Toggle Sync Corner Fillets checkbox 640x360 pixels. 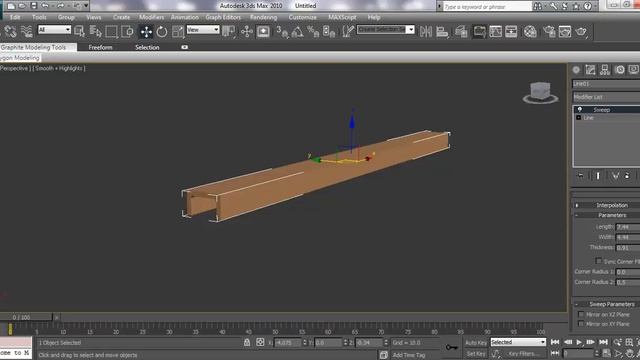tap(598, 261)
